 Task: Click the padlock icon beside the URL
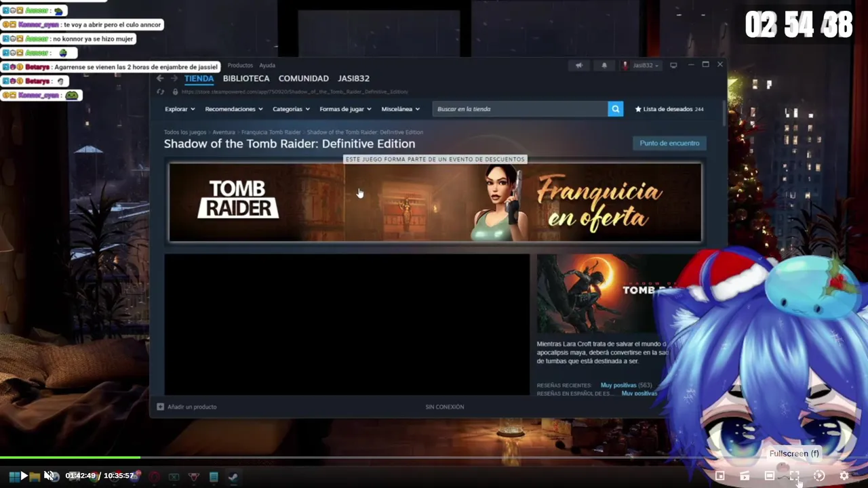click(175, 91)
